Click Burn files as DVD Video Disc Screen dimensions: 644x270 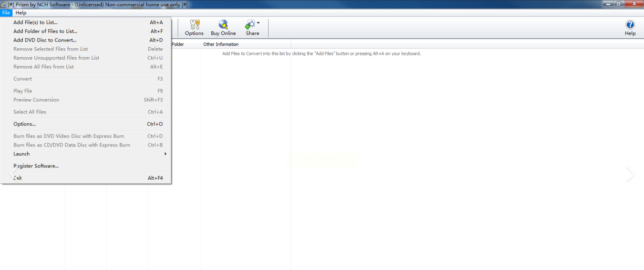(86, 136)
